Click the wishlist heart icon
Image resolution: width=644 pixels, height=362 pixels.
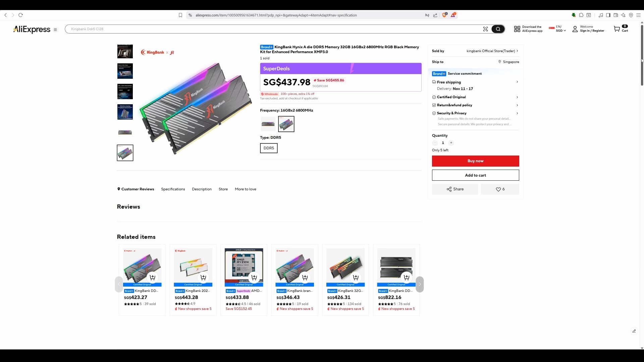(500, 189)
